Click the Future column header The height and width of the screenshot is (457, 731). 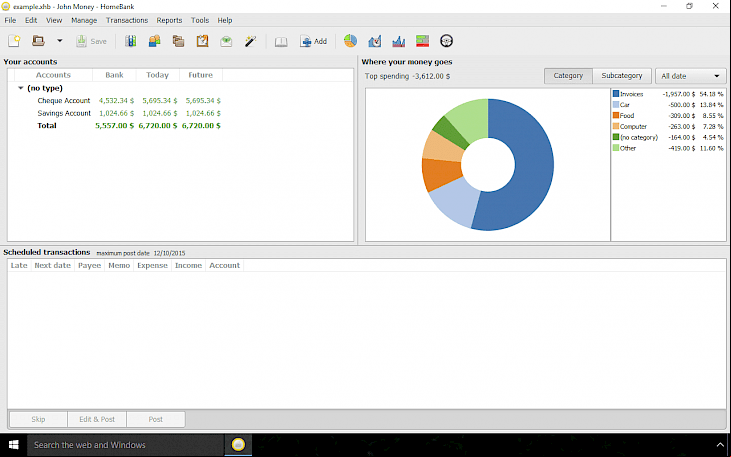200,75
